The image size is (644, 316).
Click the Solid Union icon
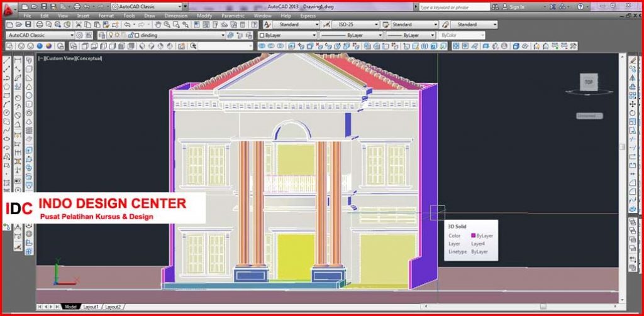(262, 46)
